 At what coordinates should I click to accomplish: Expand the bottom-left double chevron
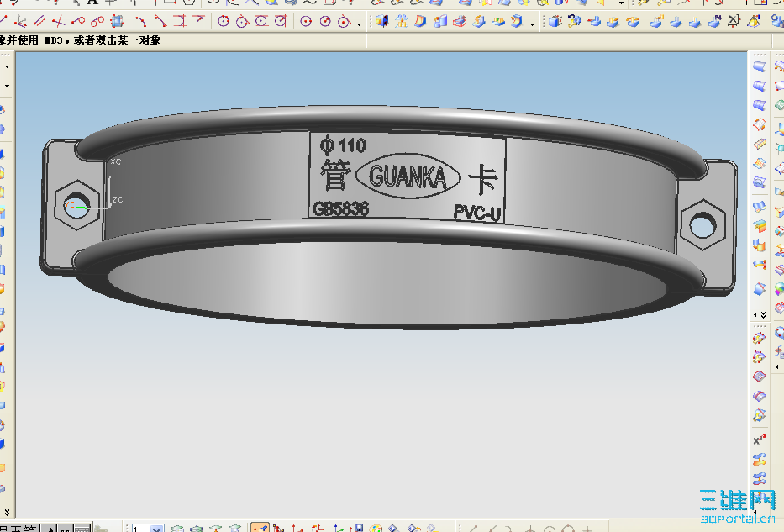[7, 512]
